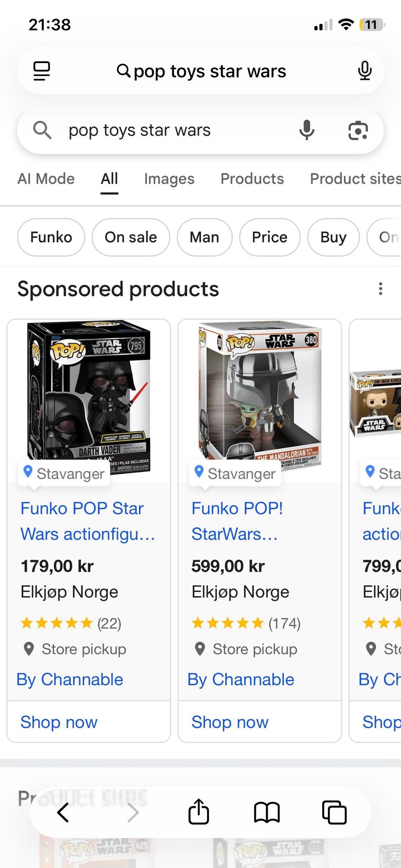Viewport: 401px width, 868px height.
Task: Toggle the On sale filter chip
Action: [x=131, y=237]
